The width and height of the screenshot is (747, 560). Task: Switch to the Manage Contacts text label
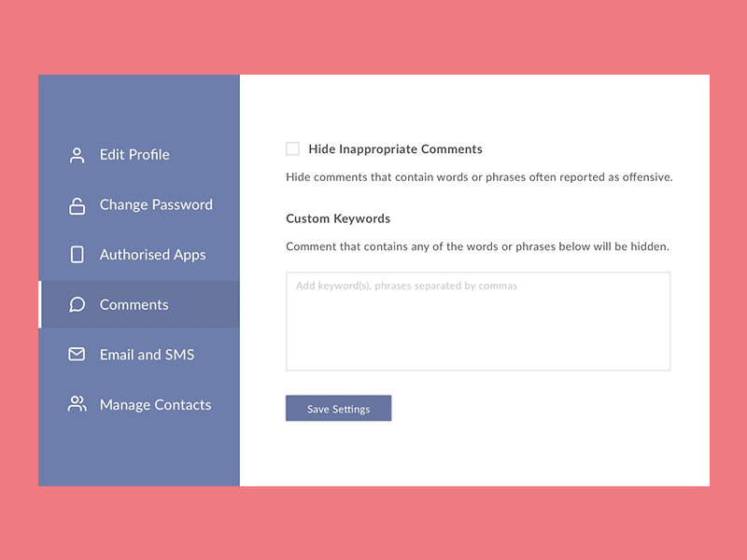(155, 405)
